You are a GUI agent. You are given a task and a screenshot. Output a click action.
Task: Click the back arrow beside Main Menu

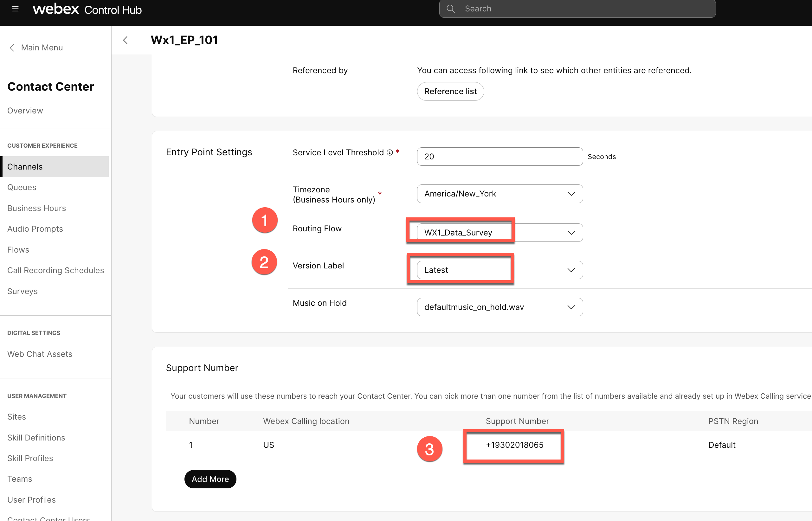click(12, 47)
